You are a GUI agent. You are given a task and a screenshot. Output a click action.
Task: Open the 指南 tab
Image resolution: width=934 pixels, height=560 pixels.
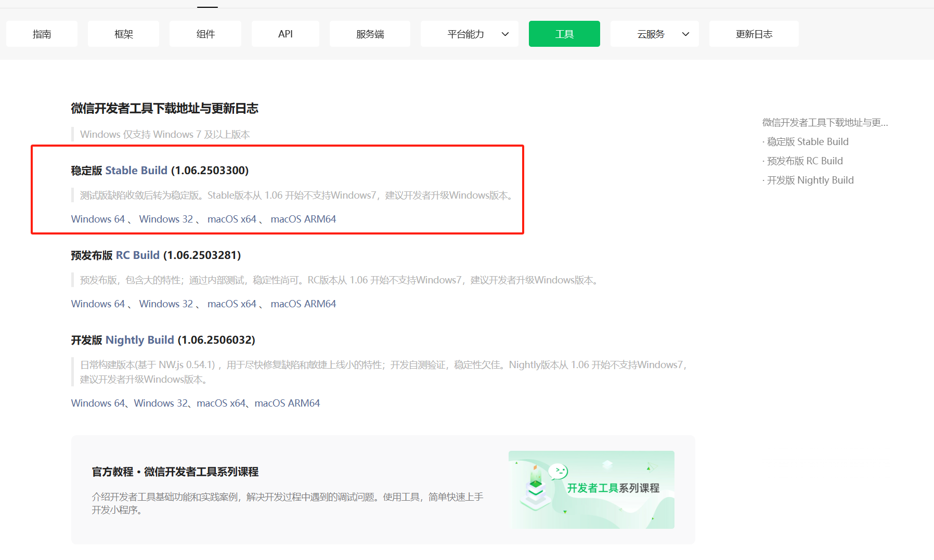42,34
